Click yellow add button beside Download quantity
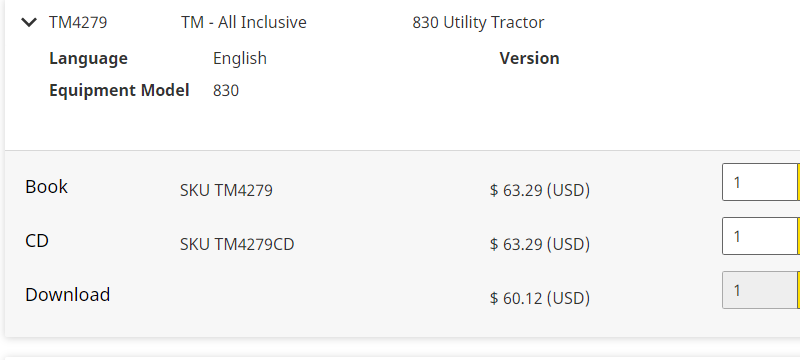The image size is (800, 360). [798, 290]
